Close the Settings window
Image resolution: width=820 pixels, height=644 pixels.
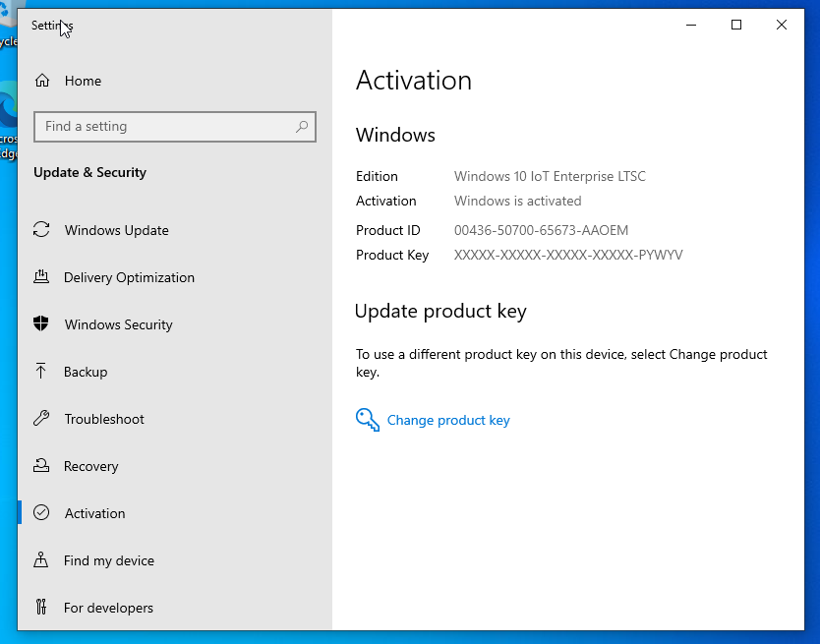782,25
